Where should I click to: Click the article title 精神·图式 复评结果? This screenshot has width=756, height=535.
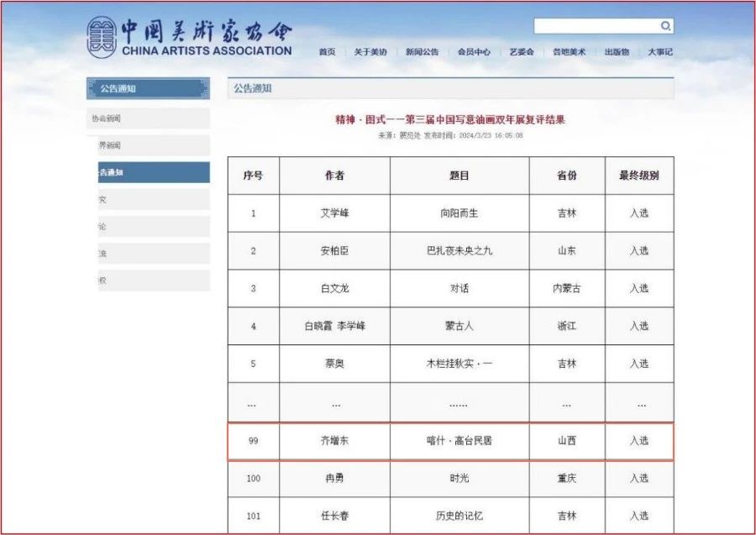click(449, 119)
